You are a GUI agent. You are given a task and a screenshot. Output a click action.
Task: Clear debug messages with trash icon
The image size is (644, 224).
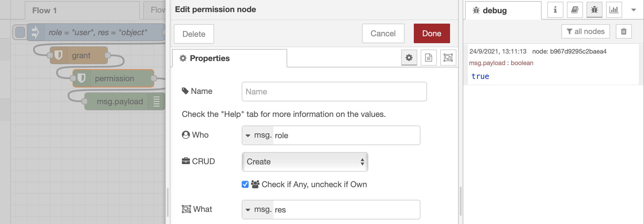tap(624, 31)
